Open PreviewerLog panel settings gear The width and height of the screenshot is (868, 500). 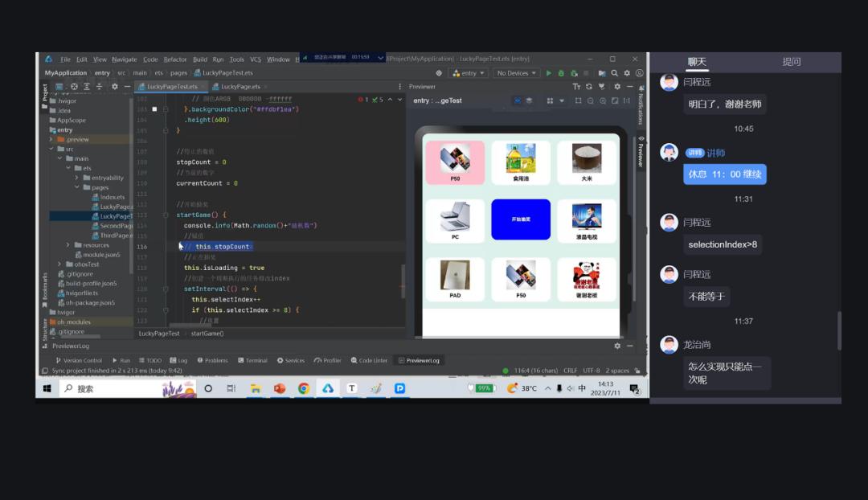(617, 346)
